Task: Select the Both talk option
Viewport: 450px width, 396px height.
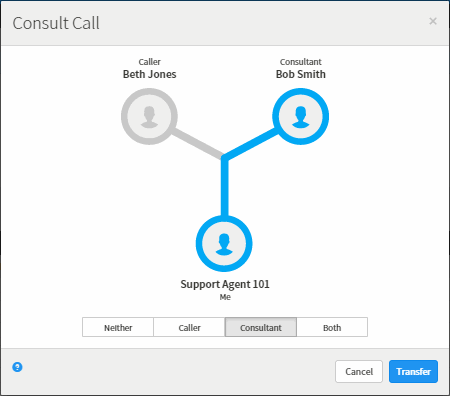Action: [x=332, y=327]
